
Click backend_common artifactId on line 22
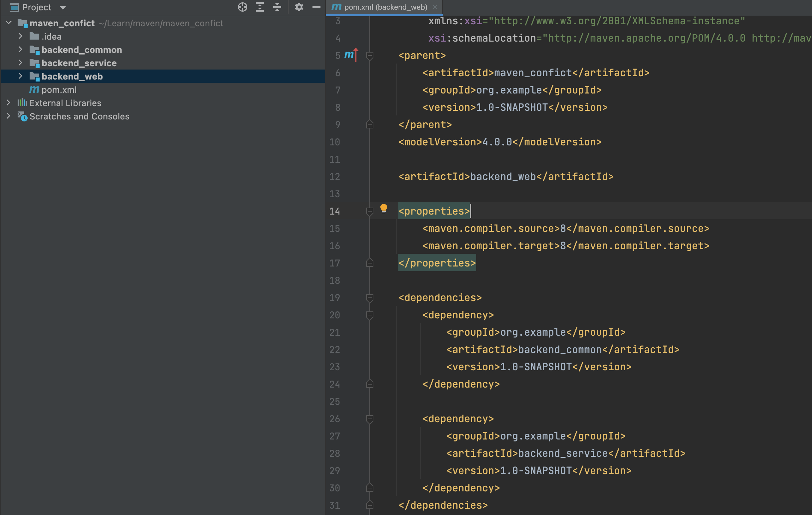(560, 350)
